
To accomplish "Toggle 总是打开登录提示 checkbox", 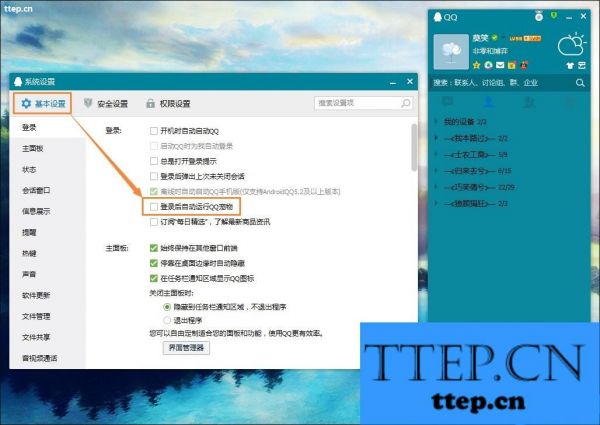I will [x=154, y=161].
